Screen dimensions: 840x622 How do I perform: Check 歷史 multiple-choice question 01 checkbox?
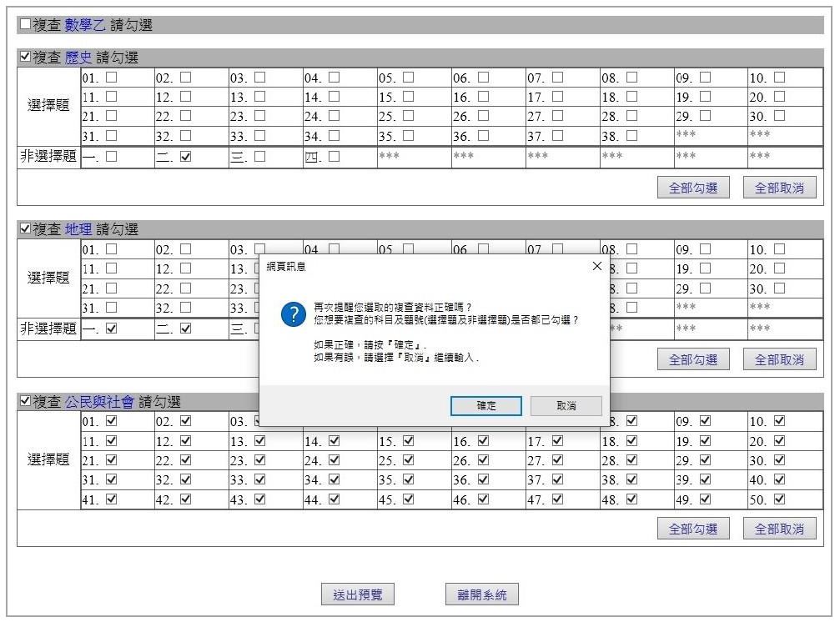click(x=111, y=78)
